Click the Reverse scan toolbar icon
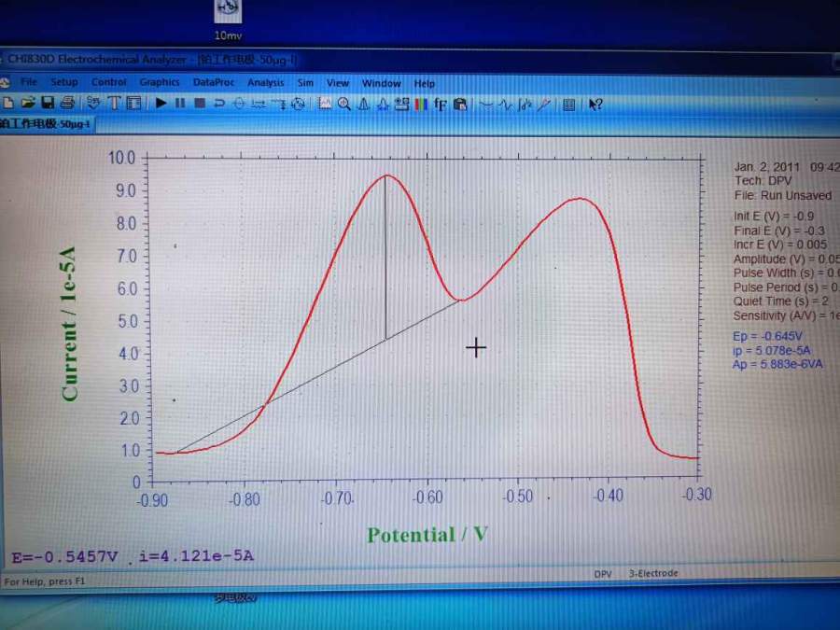Image resolution: width=840 pixels, height=630 pixels. [x=219, y=104]
